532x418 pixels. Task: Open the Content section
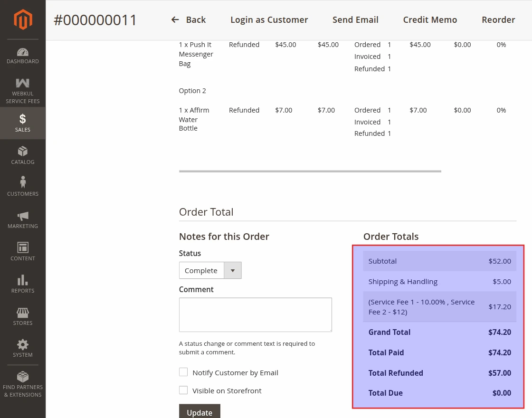22,251
